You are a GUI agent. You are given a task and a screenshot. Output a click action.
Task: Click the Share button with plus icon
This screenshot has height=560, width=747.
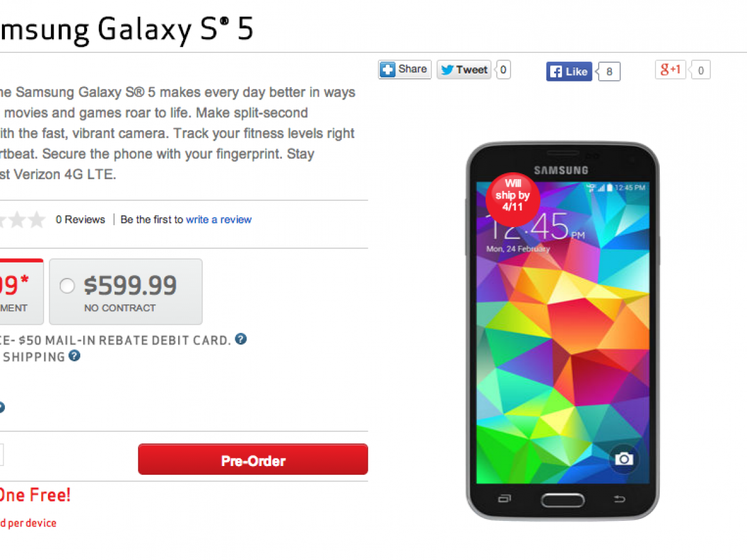[x=403, y=70]
